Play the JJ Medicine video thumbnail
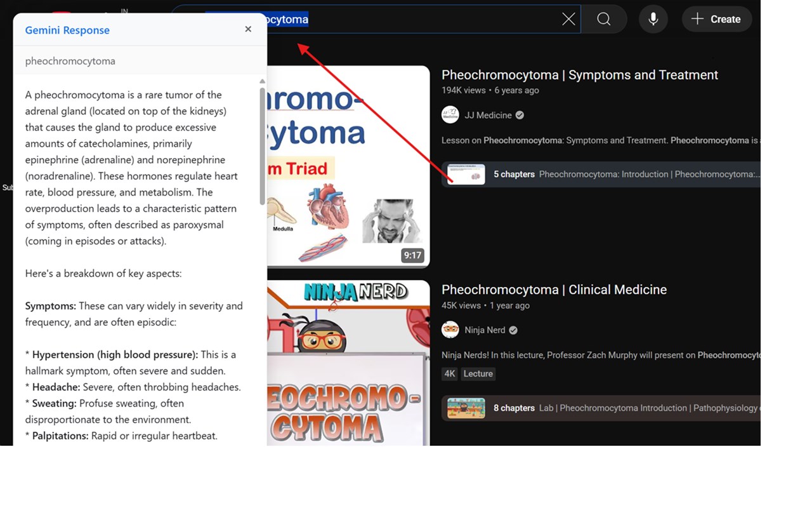The width and height of the screenshot is (812, 508). [x=348, y=166]
